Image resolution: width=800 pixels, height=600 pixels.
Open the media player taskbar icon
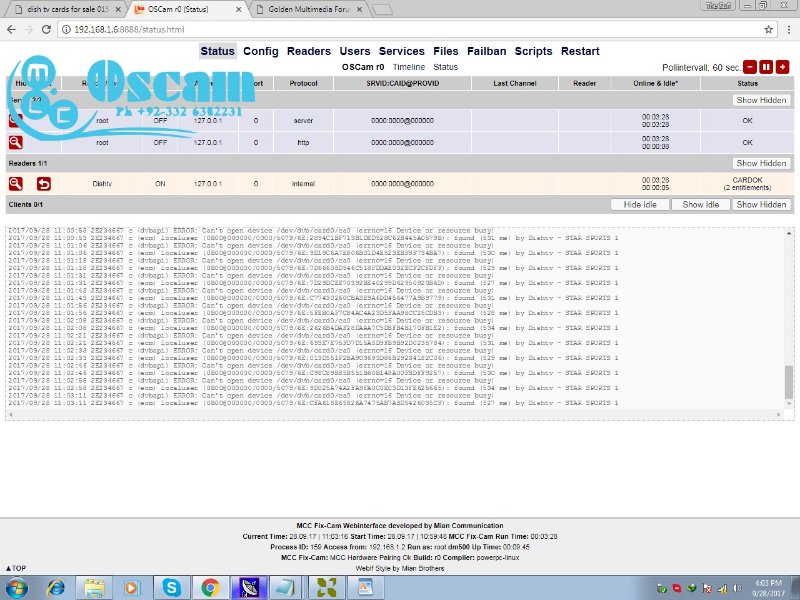[x=131, y=588]
